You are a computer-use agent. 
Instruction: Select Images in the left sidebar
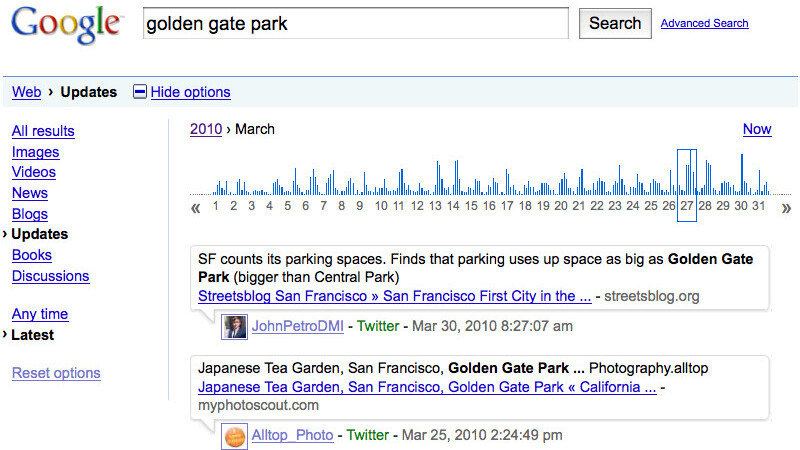click(x=35, y=152)
